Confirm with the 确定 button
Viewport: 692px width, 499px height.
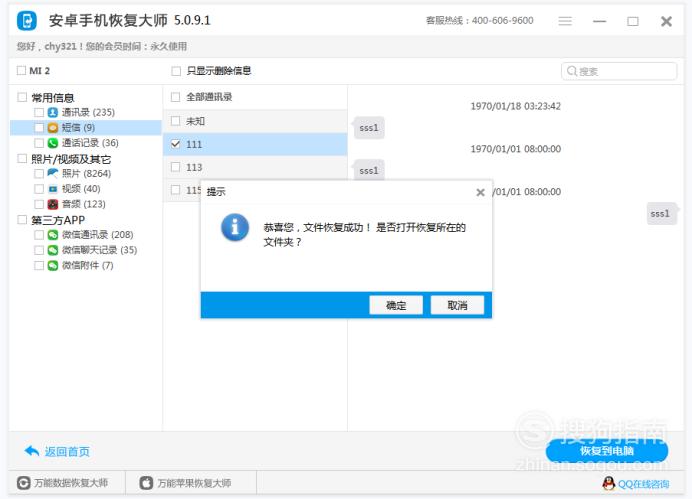pos(396,305)
